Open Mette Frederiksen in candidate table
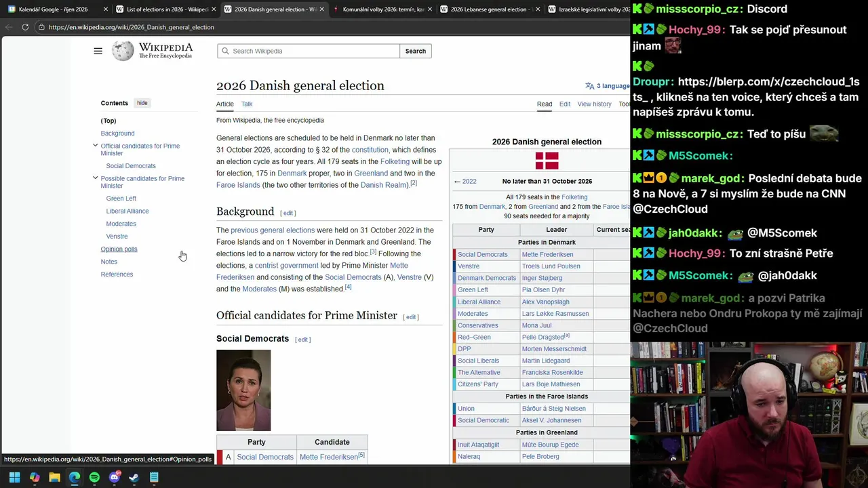Screen dimensions: 868x488 coord(329,457)
